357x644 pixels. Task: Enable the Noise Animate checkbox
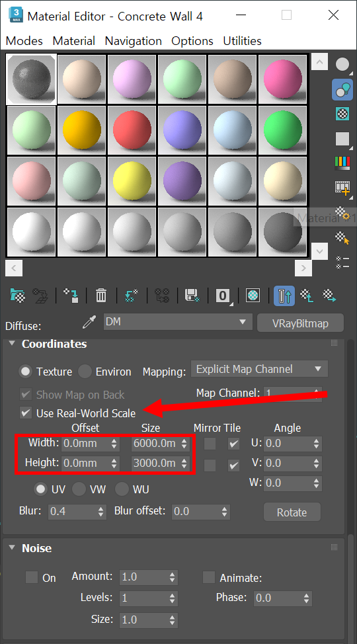[209, 577]
